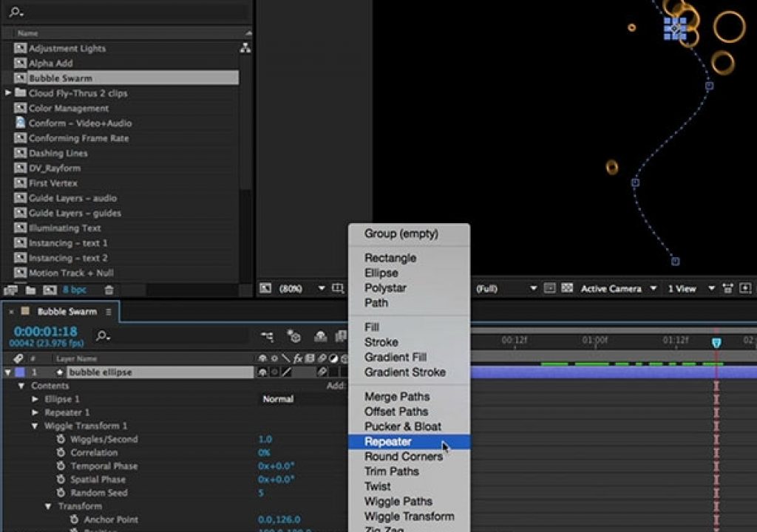Image resolution: width=757 pixels, height=532 pixels.
Task: Toggle Wiggles/Second stopwatch
Action: tap(61, 439)
